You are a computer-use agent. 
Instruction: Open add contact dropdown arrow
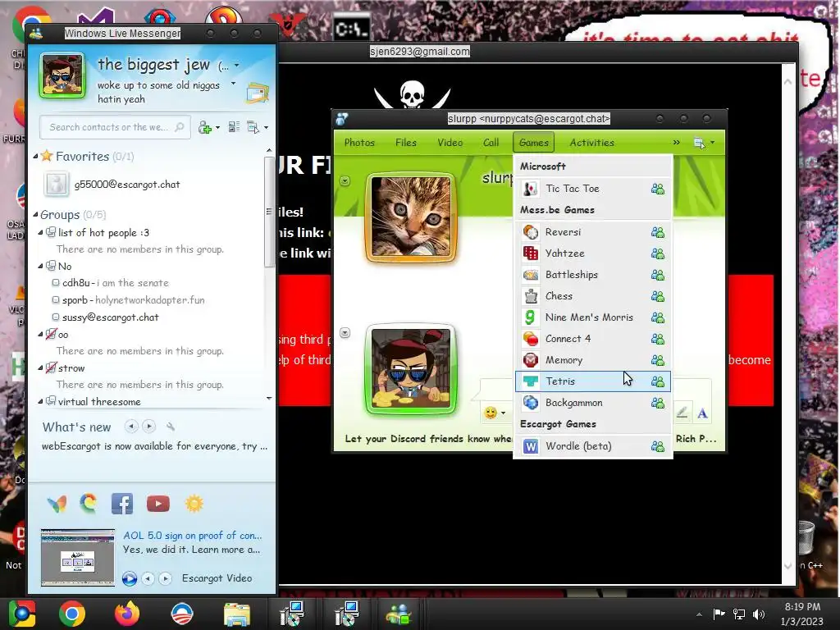tap(217, 128)
